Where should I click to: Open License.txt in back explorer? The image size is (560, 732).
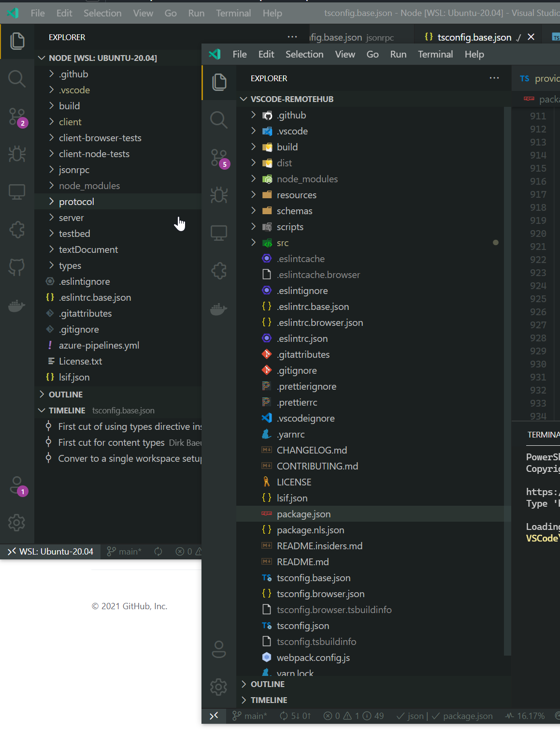pyautogui.click(x=118, y=361)
